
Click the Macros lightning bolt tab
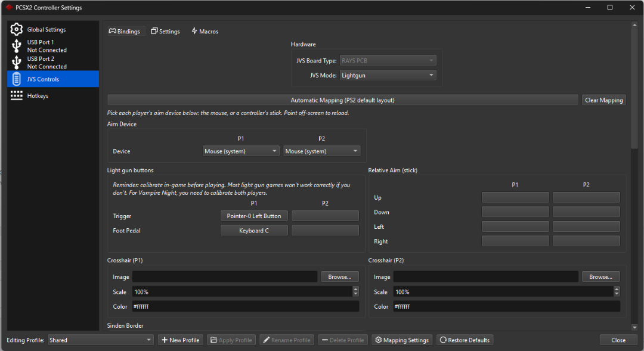205,31
